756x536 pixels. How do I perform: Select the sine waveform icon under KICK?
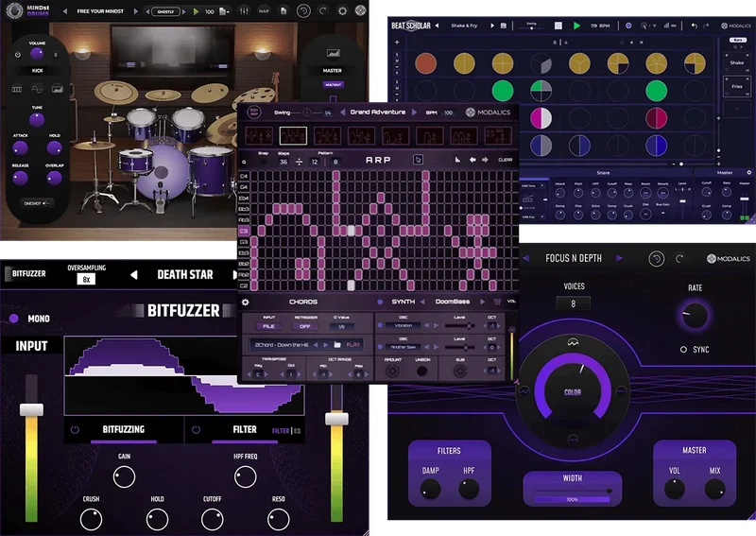pyautogui.click(x=37, y=89)
